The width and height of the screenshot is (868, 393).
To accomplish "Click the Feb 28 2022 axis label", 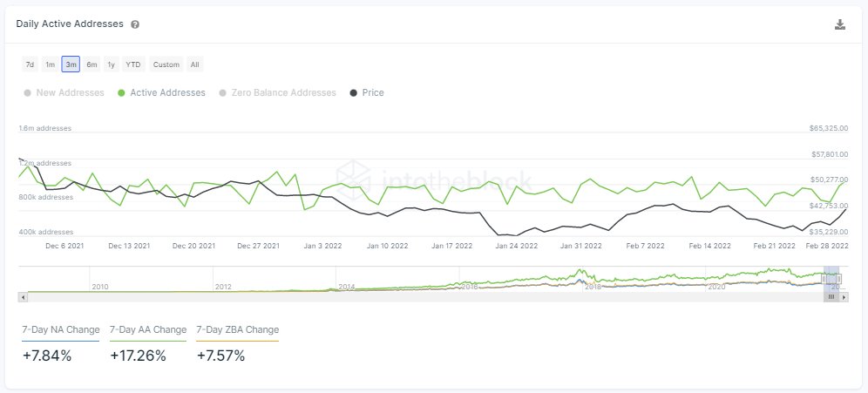I will pos(828,246).
